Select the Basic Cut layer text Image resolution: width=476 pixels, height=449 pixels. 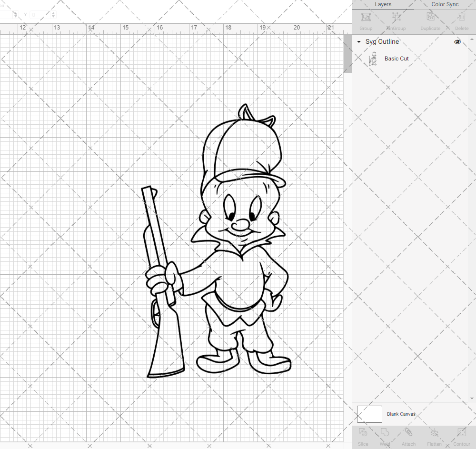tap(397, 59)
